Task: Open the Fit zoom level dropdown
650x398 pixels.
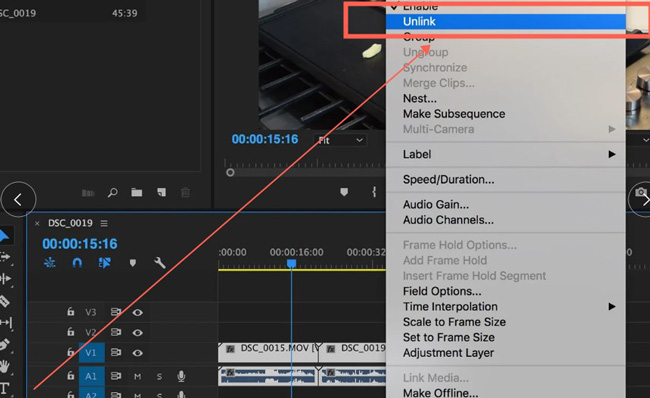Action: tap(340, 140)
